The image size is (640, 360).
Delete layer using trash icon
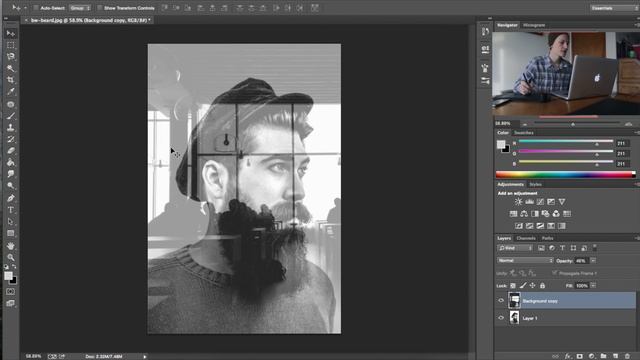[627, 356]
